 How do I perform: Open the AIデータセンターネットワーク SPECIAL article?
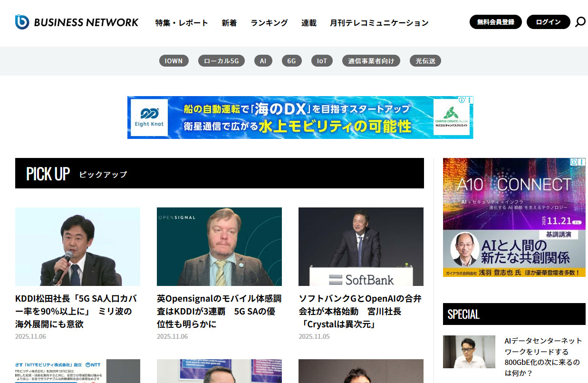pos(542,351)
